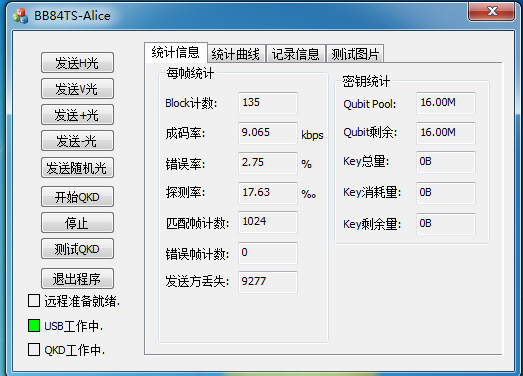Image resolution: width=523 pixels, height=376 pixels.
Task: Click the Qubit剩余: label
Action: 370,132
